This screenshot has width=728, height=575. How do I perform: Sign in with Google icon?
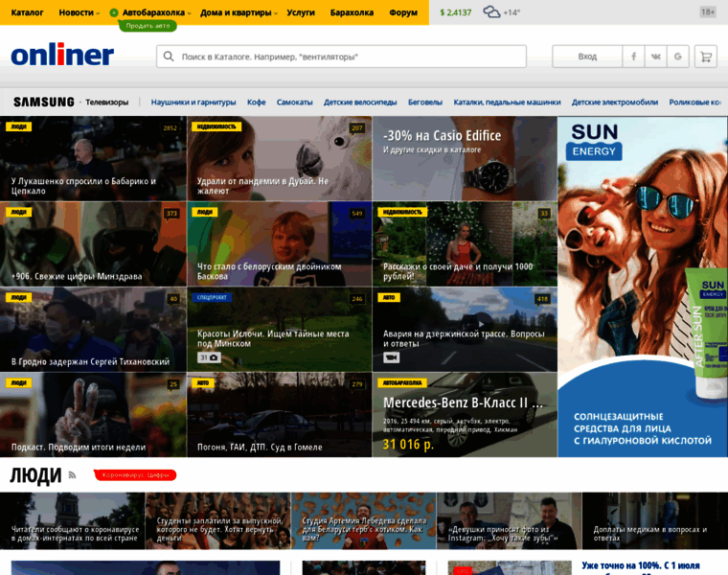tap(678, 57)
